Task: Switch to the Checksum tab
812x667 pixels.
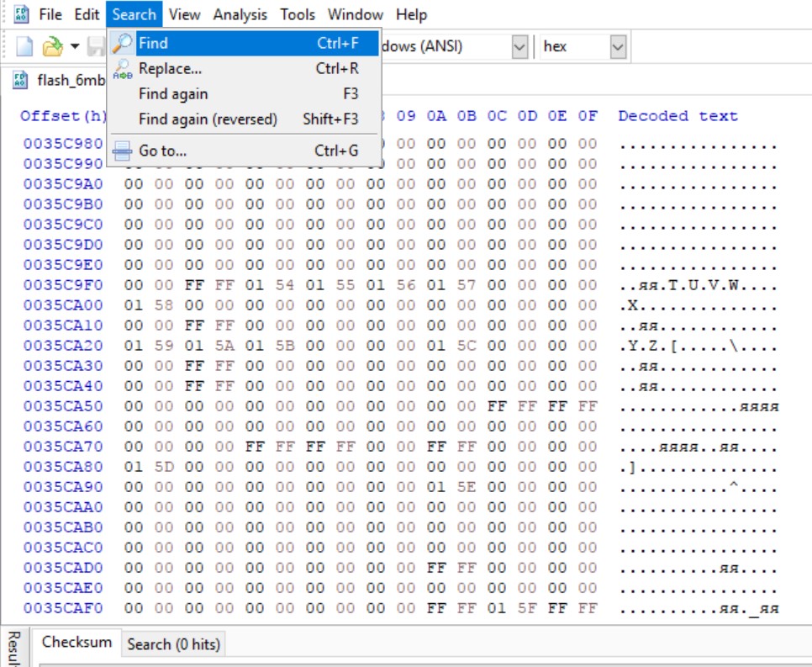Action: [76, 643]
